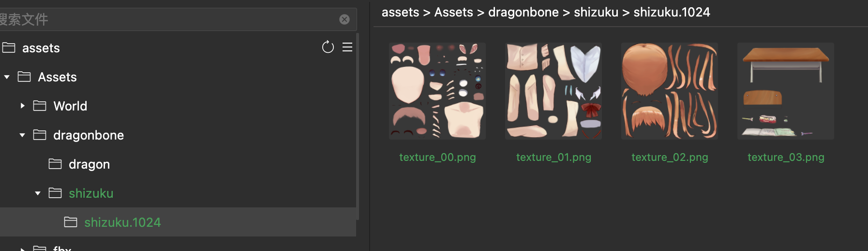Select the texture_00.png thumbnail

(x=437, y=91)
